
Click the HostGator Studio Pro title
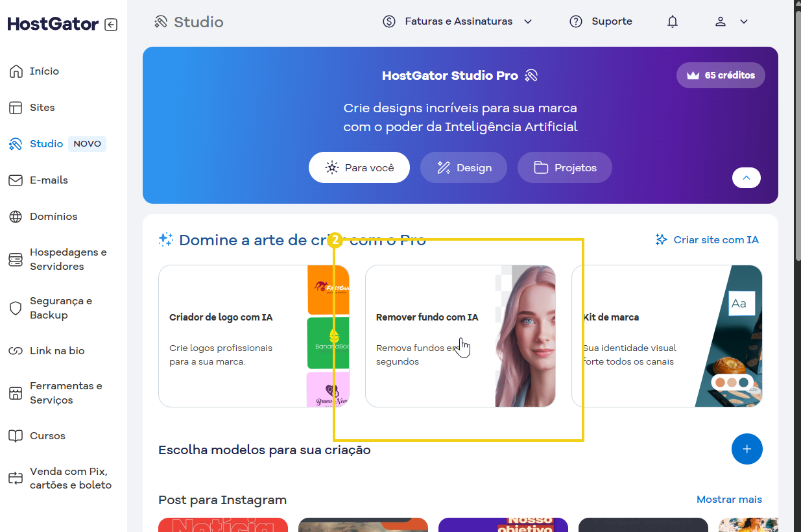[450, 76]
